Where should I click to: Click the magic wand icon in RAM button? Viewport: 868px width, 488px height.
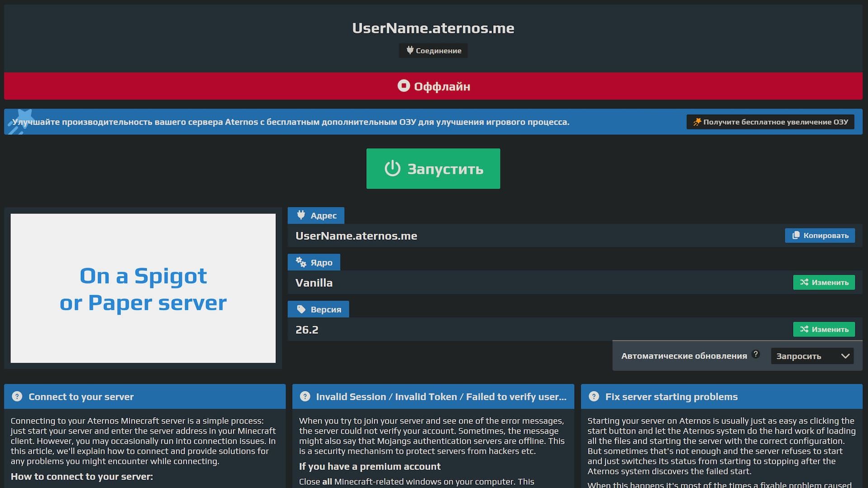pyautogui.click(x=697, y=122)
